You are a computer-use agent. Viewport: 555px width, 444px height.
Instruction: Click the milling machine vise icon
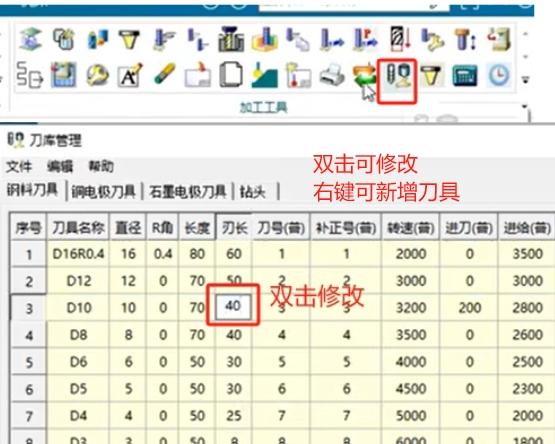[x=231, y=39]
